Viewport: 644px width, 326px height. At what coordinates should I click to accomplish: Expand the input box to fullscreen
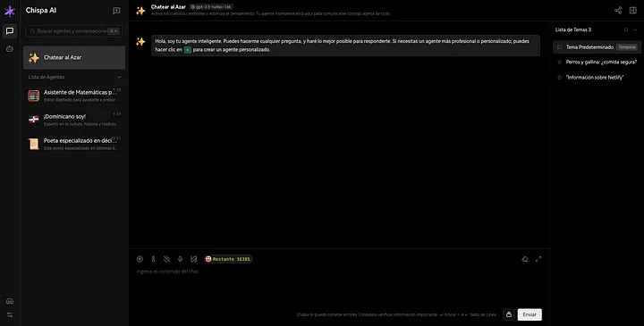pos(538,259)
